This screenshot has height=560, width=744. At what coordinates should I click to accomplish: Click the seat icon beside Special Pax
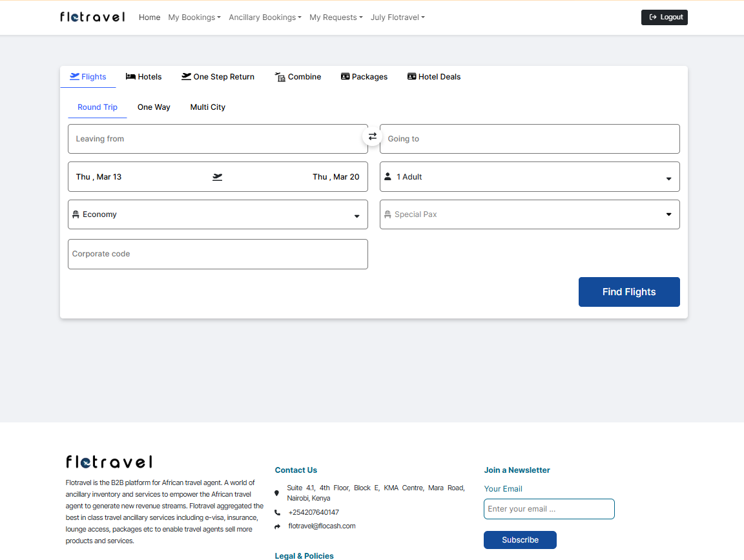[x=387, y=214]
